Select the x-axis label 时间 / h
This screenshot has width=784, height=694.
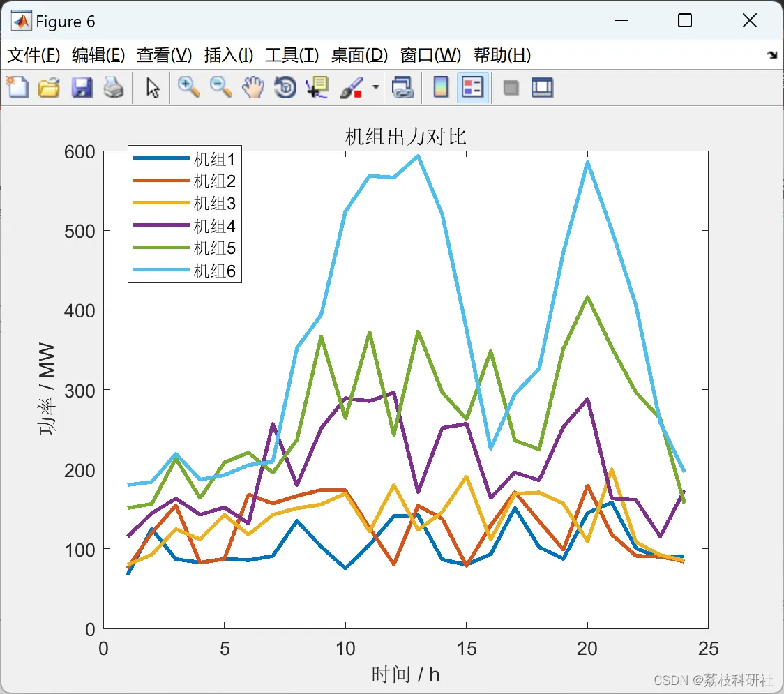coord(405,674)
